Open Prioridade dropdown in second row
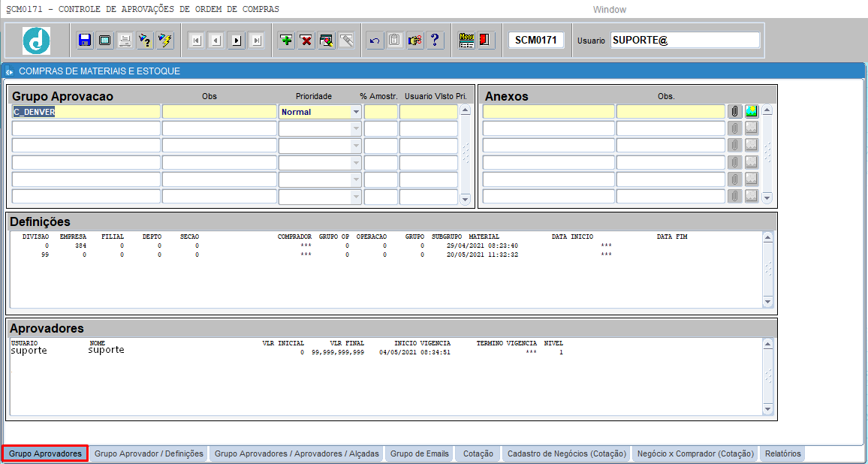 (x=356, y=129)
